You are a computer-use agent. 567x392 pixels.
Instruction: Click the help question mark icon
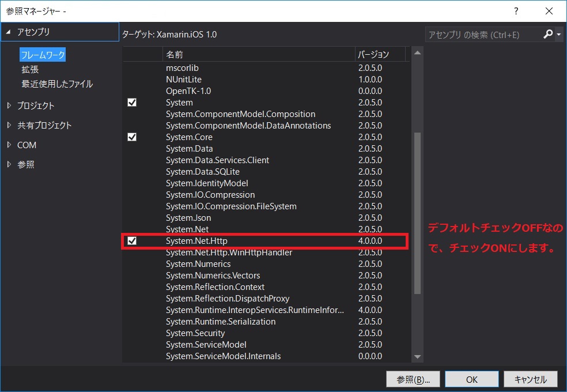coord(516,11)
